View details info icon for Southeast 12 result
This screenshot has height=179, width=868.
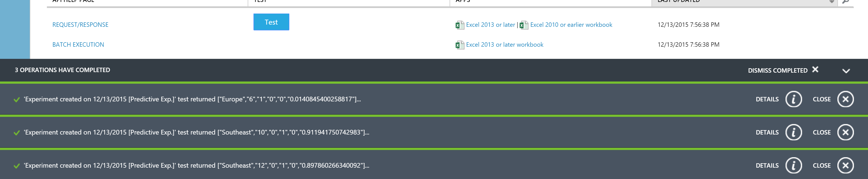pyautogui.click(x=794, y=165)
